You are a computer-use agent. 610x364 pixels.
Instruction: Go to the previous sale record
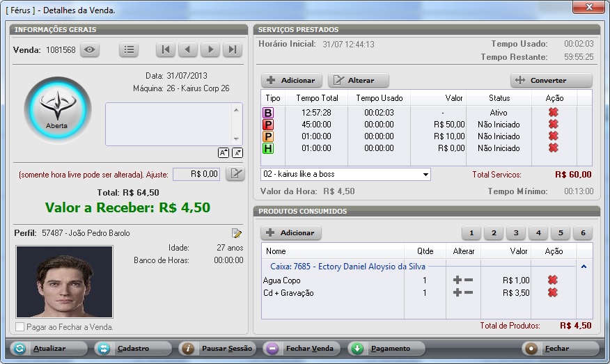(188, 50)
